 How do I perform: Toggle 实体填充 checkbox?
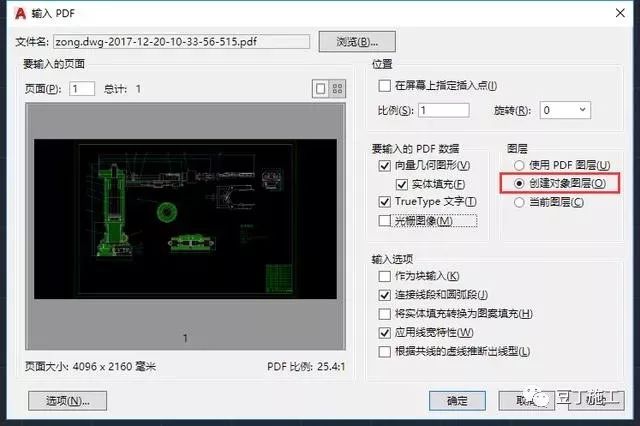pyautogui.click(x=401, y=184)
